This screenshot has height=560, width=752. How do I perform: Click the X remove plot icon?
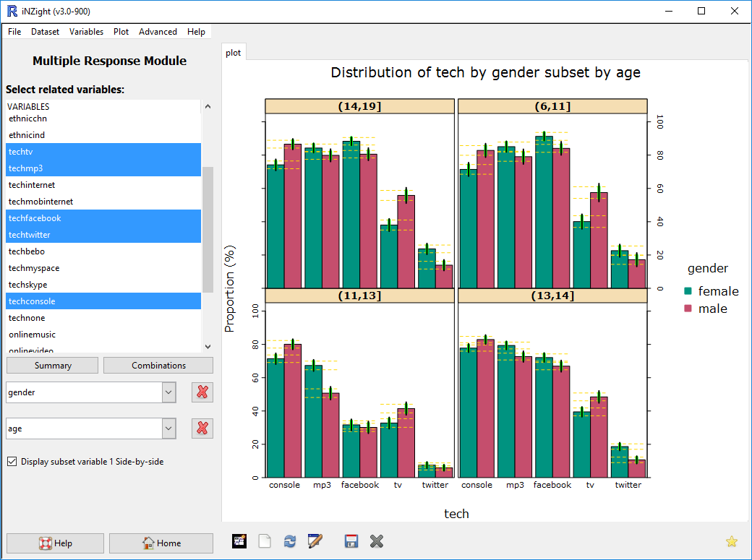(377, 540)
